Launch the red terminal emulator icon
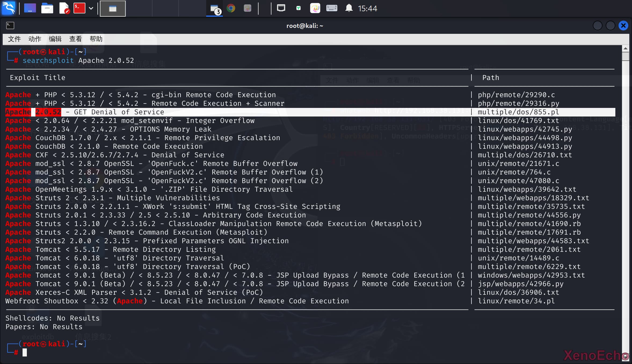The height and width of the screenshot is (364, 632). pos(79,8)
